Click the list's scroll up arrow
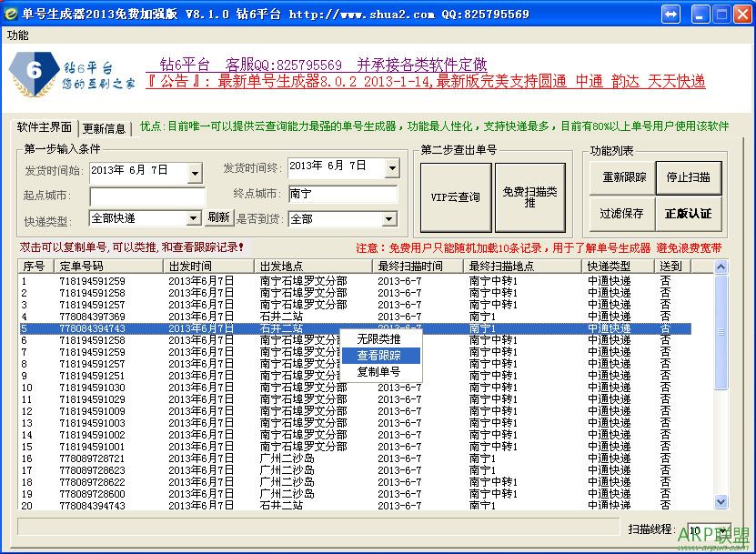756x554 pixels. click(x=721, y=267)
